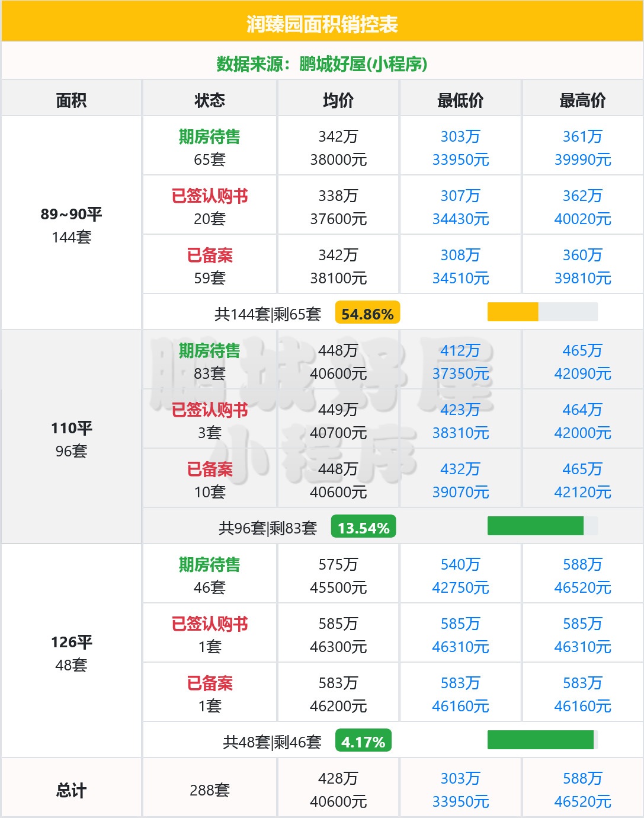Click the 均价 column header
The image size is (644, 818).
(338, 100)
